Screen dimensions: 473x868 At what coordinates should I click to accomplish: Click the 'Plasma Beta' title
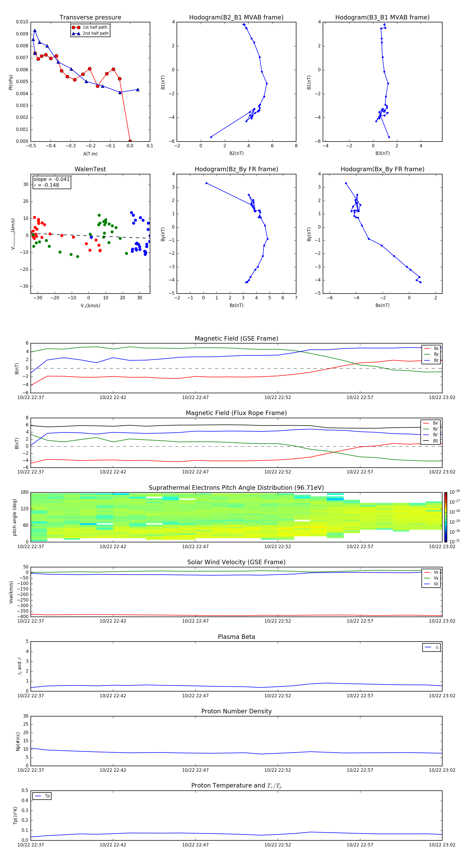236,637
